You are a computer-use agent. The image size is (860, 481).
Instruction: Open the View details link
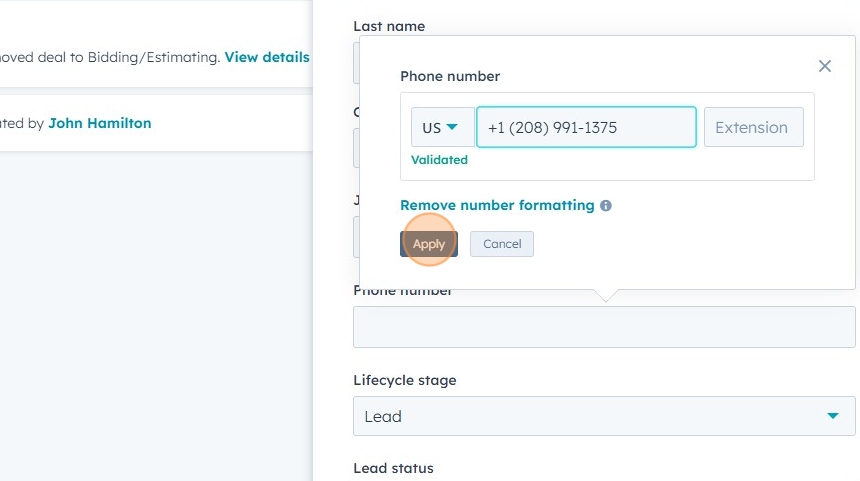tap(267, 57)
